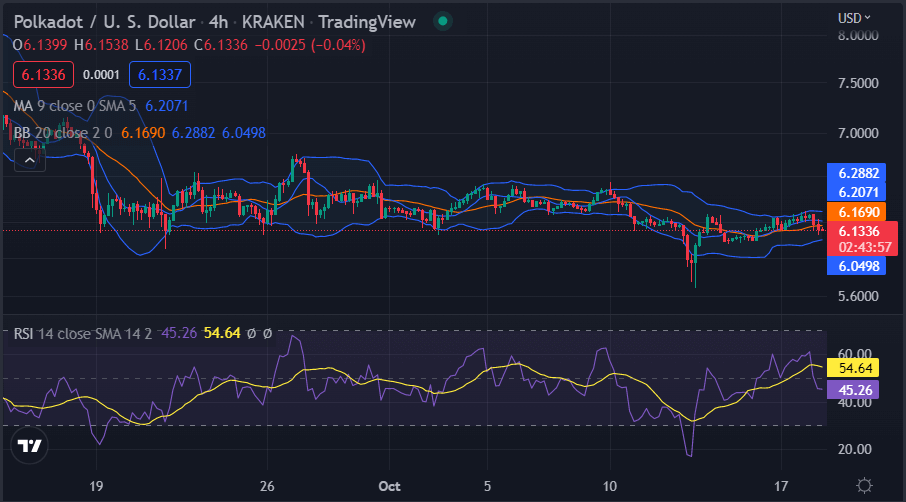The image size is (906, 502).
Task: Click the RSI 54.64 value in legend
Action: [x=222, y=333]
